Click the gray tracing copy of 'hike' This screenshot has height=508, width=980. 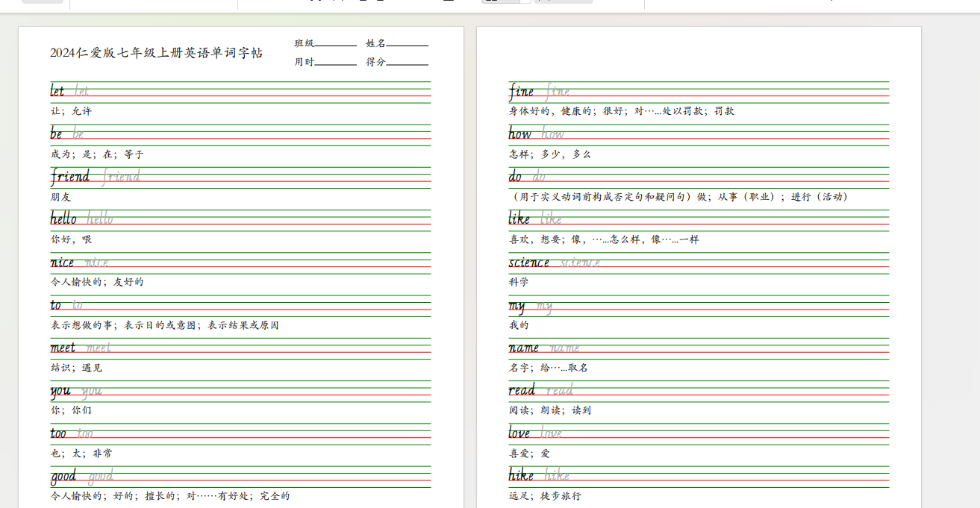point(557,475)
